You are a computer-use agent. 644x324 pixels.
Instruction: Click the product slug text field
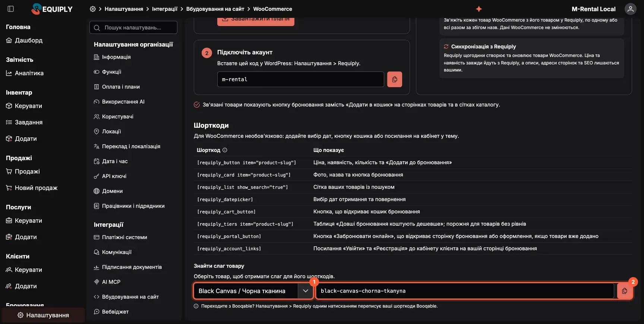point(465,291)
